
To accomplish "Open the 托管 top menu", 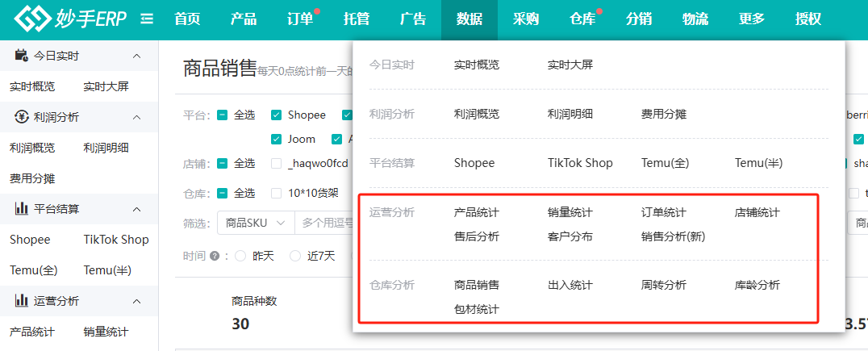I will click(357, 19).
